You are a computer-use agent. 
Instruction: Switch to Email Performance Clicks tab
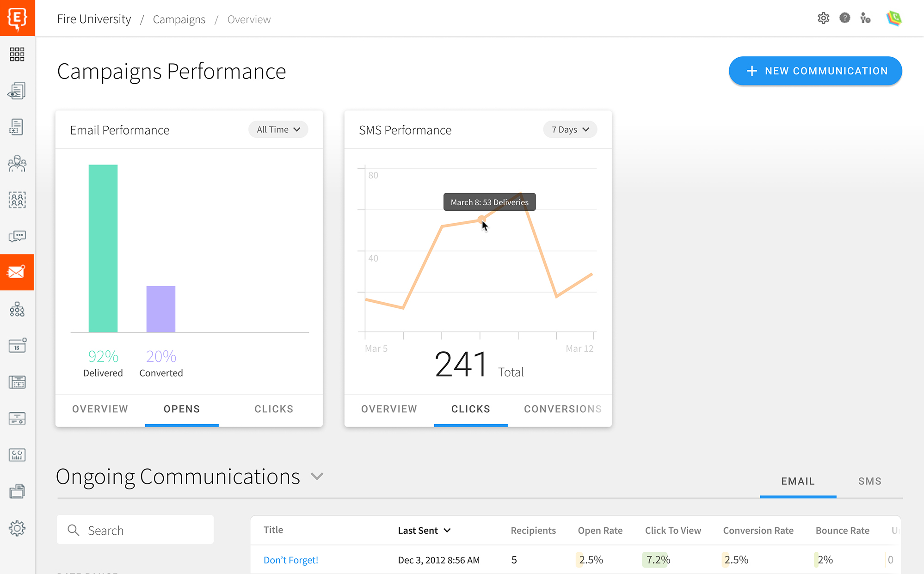[x=274, y=409]
